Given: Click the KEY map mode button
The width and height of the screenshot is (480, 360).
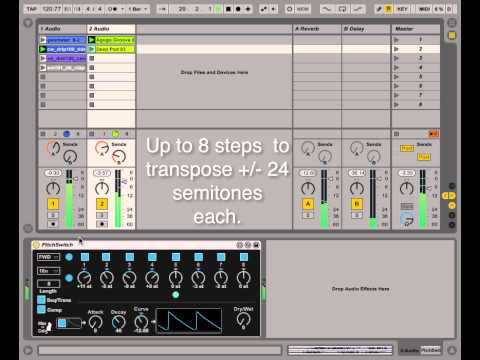Looking at the screenshot, I should pos(402,9).
